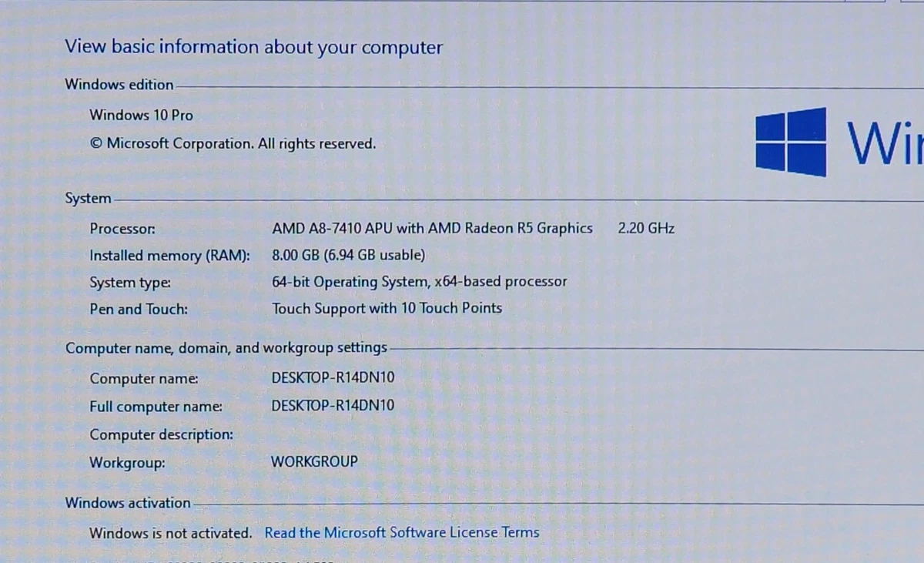Click the "Windows activation" section header

point(128,503)
